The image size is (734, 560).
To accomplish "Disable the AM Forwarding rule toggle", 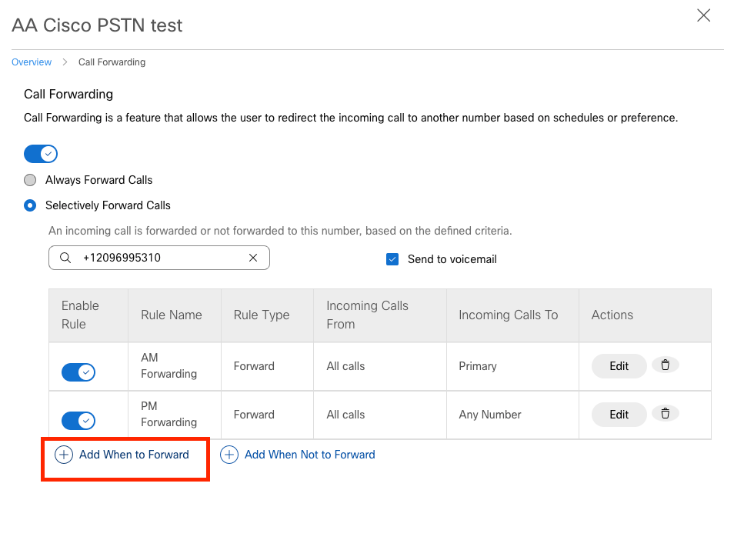I will pos(78,372).
